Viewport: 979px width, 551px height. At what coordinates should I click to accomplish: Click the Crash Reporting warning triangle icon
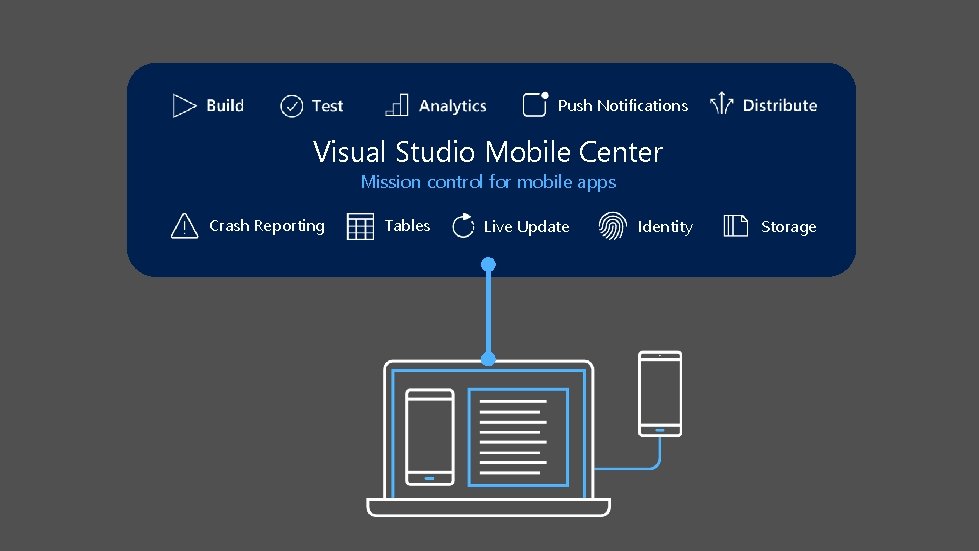point(184,226)
